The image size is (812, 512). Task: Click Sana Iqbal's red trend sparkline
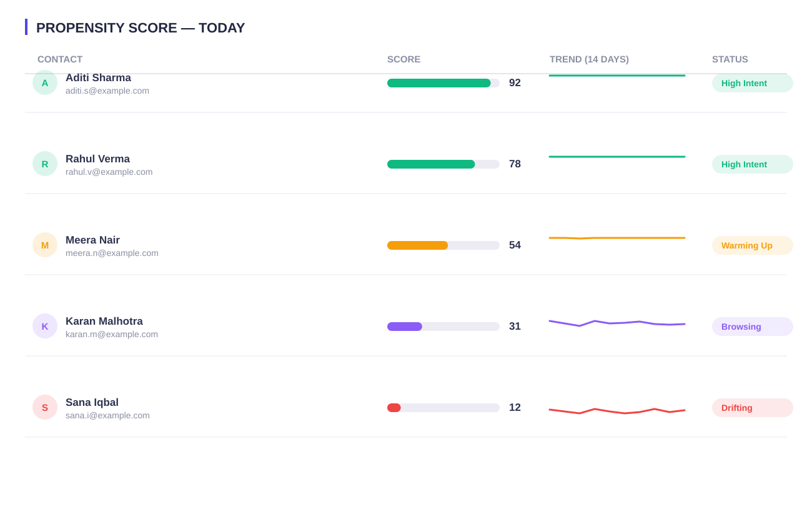(x=617, y=411)
